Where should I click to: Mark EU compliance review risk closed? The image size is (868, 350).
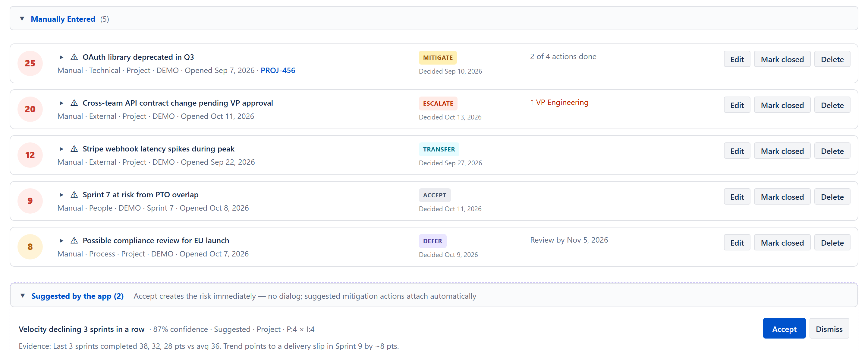point(782,243)
